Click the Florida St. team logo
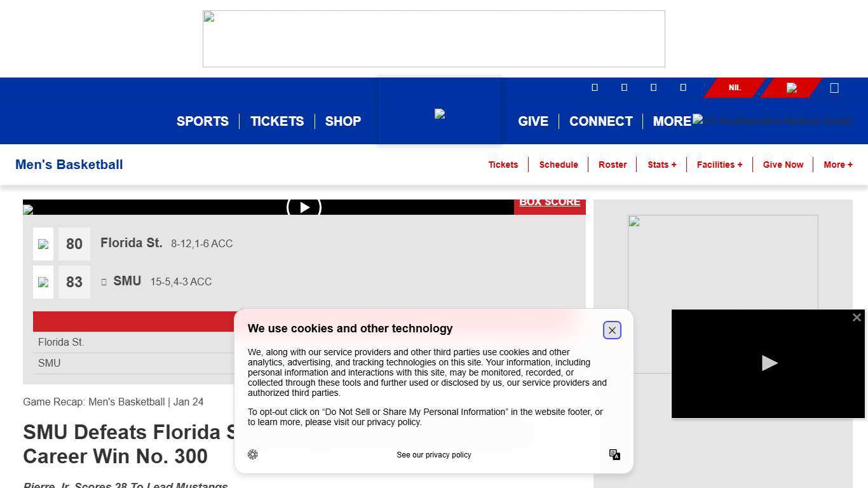The image size is (868, 488). click(43, 244)
